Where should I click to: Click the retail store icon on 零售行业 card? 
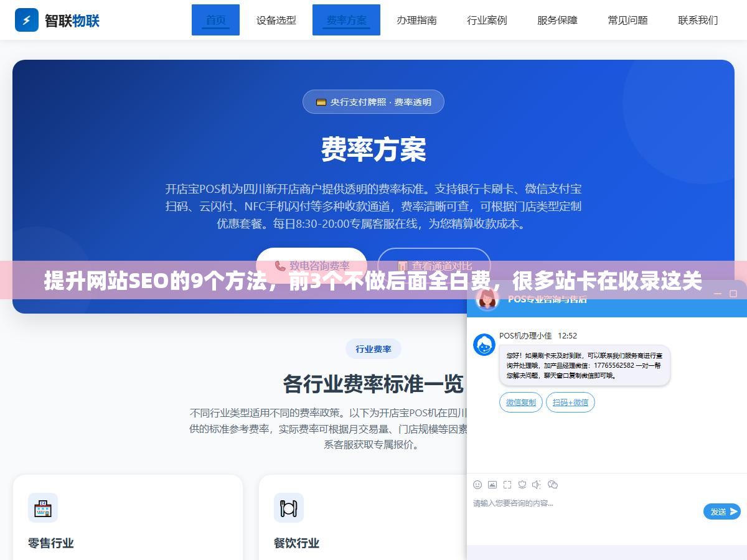[x=43, y=508]
